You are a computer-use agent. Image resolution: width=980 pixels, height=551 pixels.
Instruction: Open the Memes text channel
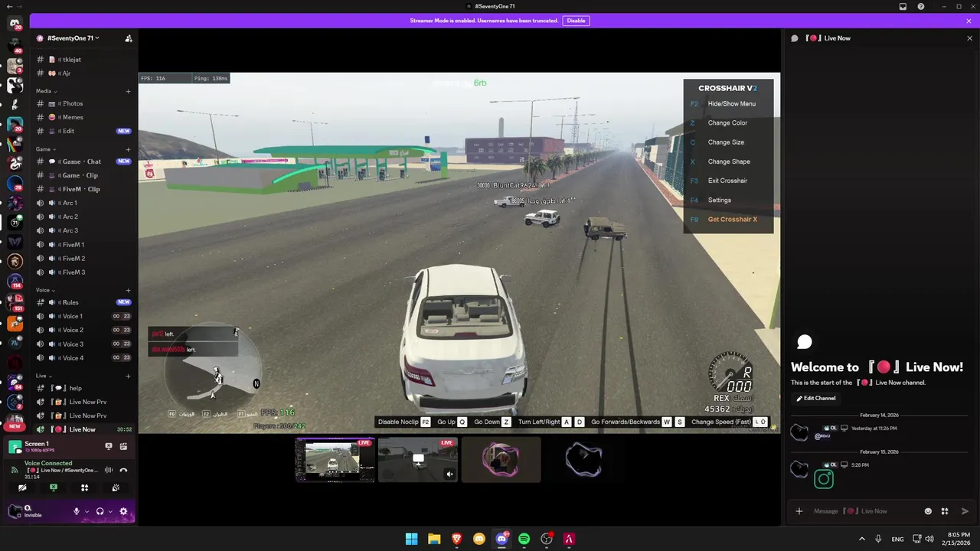coord(83,117)
